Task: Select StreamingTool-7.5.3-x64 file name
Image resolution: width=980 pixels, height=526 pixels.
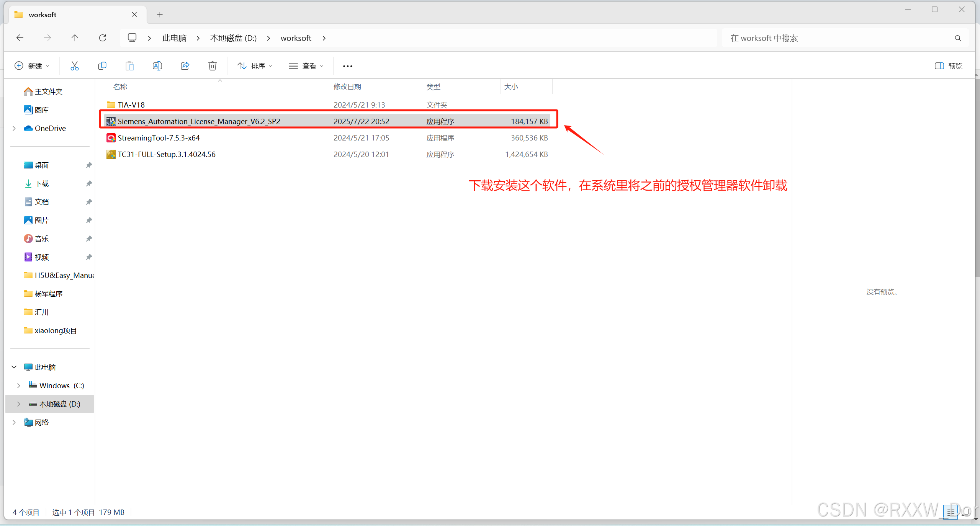Action: (x=159, y=138)
